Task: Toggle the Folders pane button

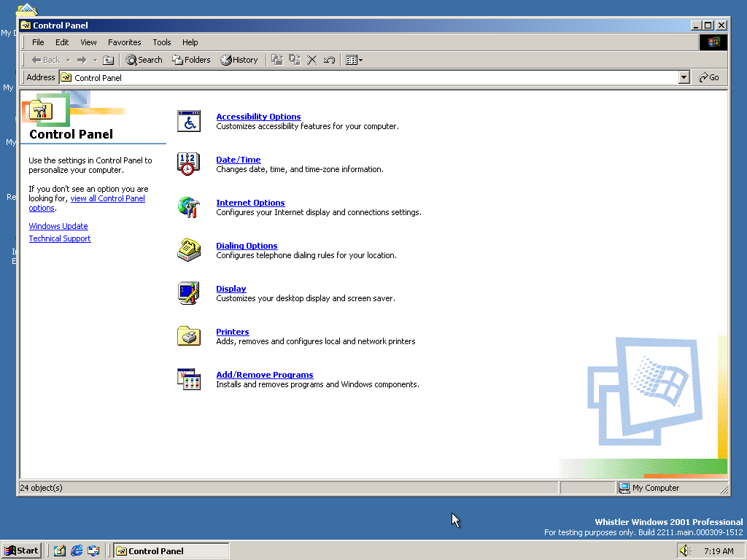Action: pos(191,60)
